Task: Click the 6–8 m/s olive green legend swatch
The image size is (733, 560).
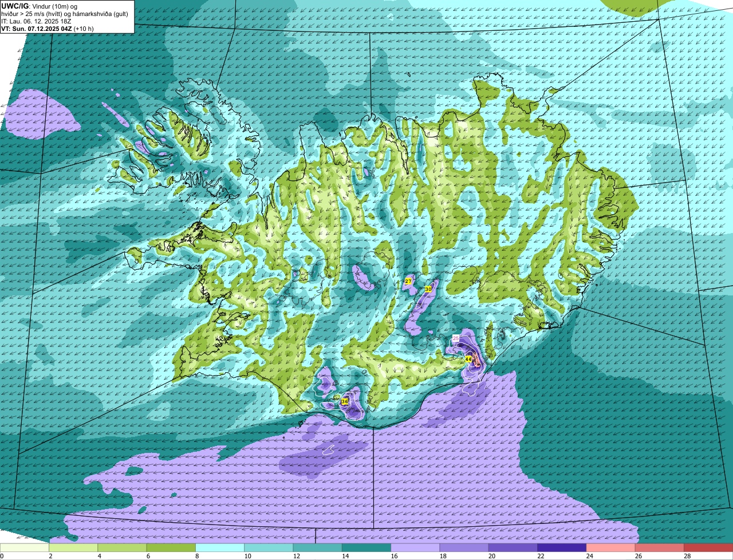Action: 171,547
